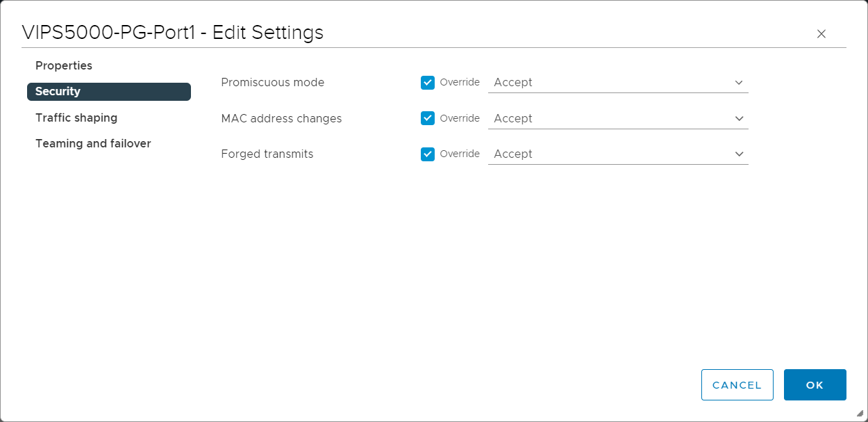Uncheck Override for Promiscuous mode
Screen dimensions: 868x422
pos(428,83)
